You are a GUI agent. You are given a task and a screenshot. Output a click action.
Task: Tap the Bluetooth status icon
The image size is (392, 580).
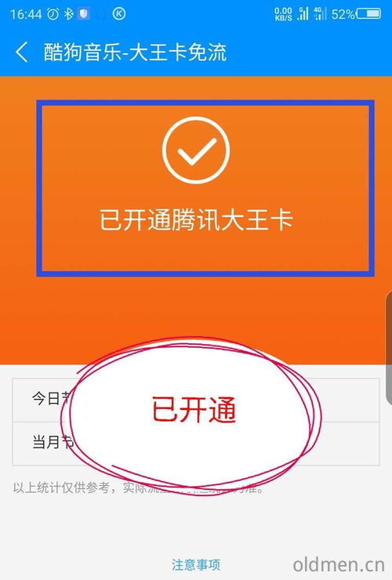68,14
